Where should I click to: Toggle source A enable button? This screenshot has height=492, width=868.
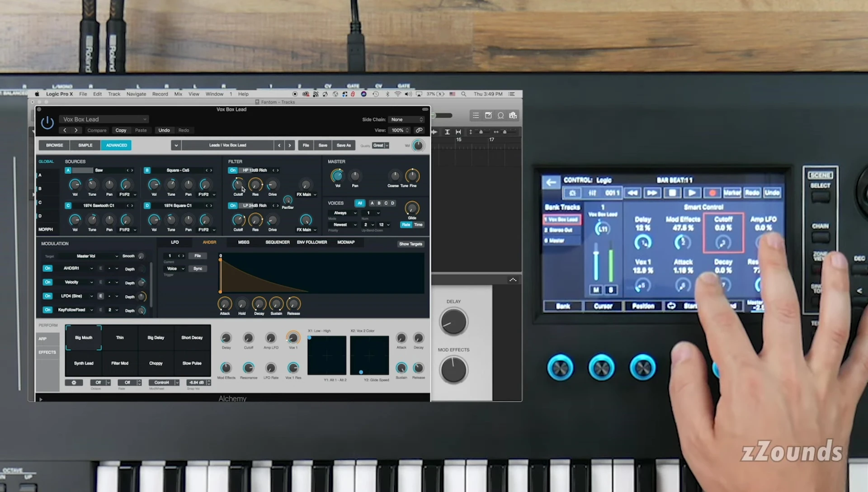[68, 170]
